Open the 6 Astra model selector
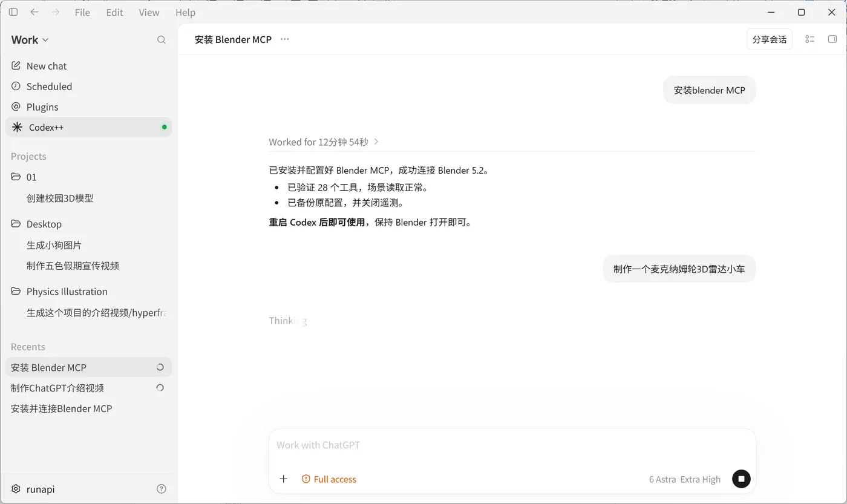 pos(662,479)
